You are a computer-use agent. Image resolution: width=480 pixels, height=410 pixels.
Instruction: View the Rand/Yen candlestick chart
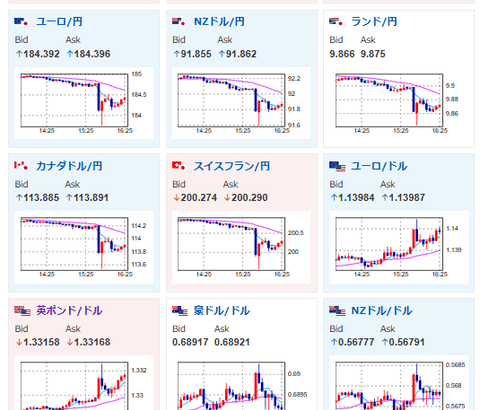tap(399, 103)
